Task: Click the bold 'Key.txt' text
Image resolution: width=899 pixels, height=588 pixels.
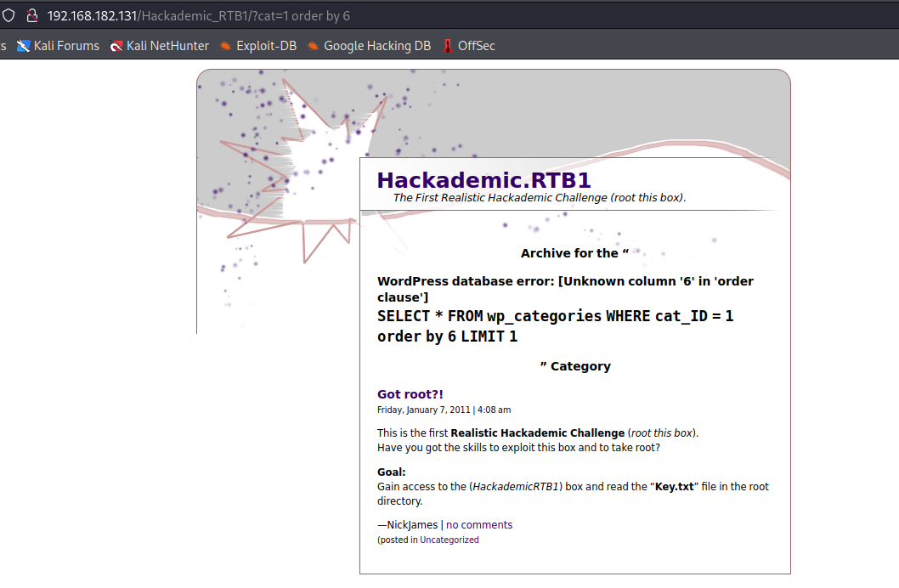Action: pos(675,487)
